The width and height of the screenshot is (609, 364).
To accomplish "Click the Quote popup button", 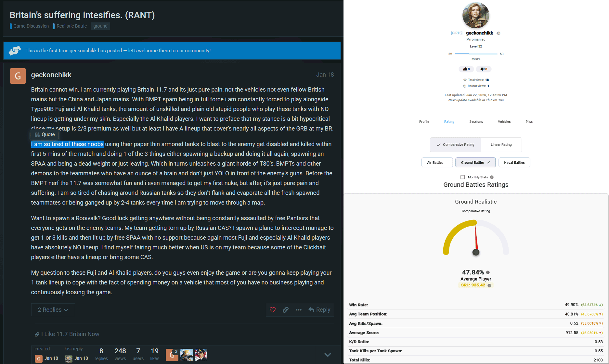I will coord(45,134).
